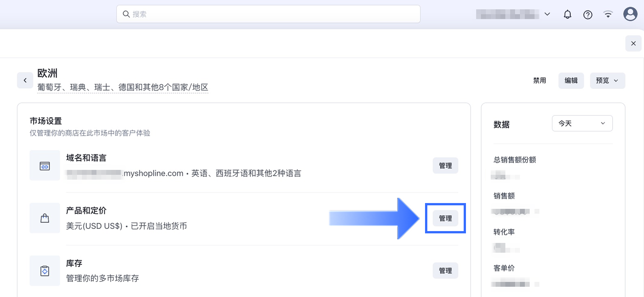Click the 编辑 button
The width and height of the screenshot is (644, 297).
(571, 81)
